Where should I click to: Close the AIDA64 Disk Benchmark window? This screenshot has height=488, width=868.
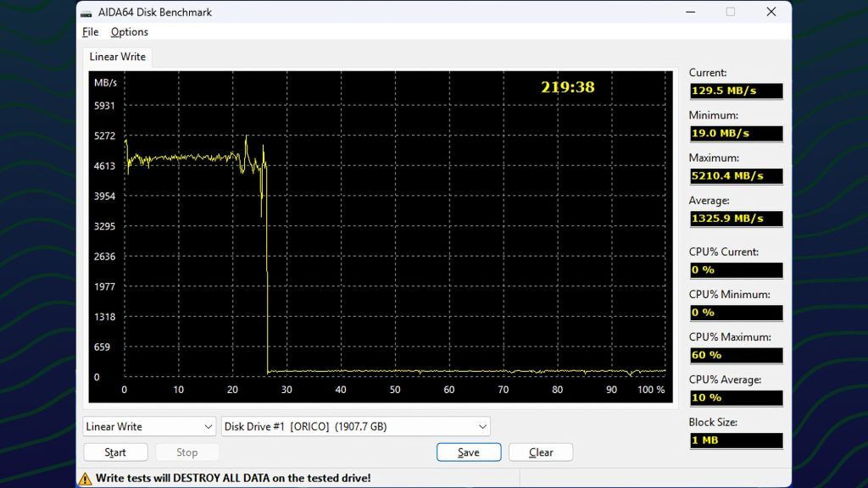771,12
